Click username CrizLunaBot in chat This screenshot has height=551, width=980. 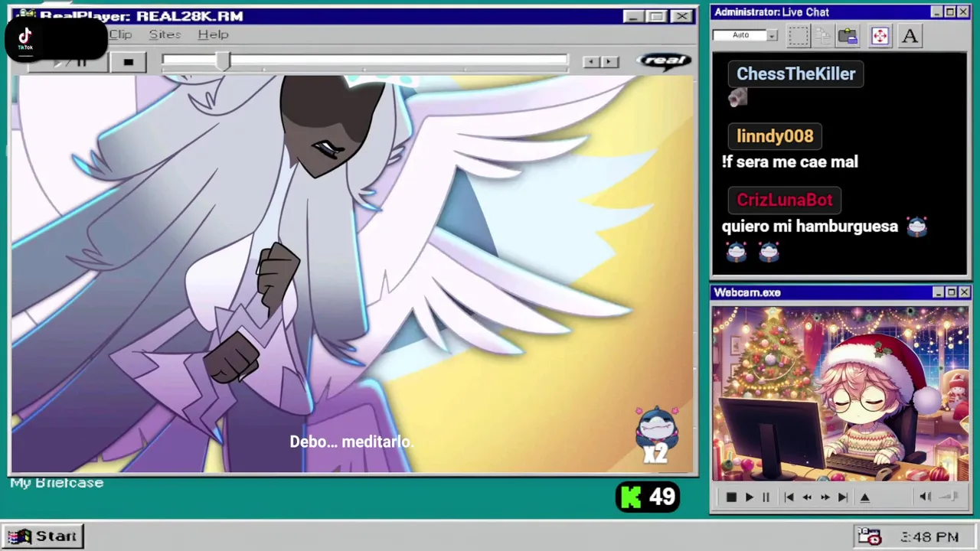(x=785, y=200)
